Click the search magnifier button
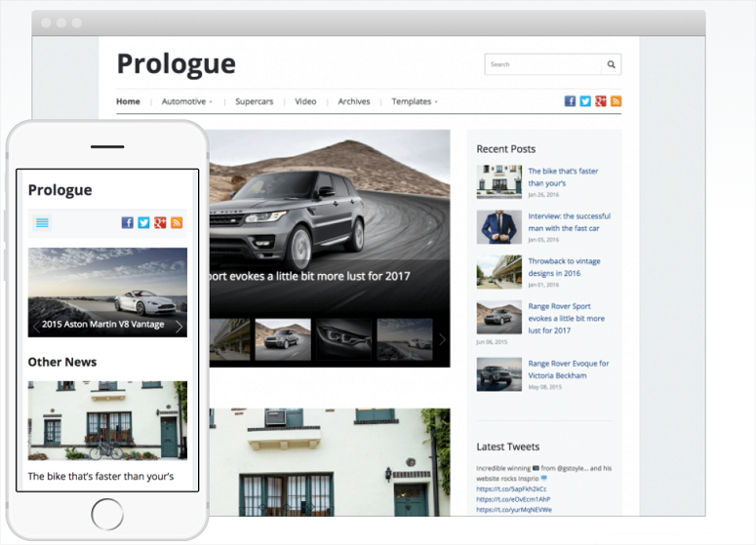 [612, 64]
